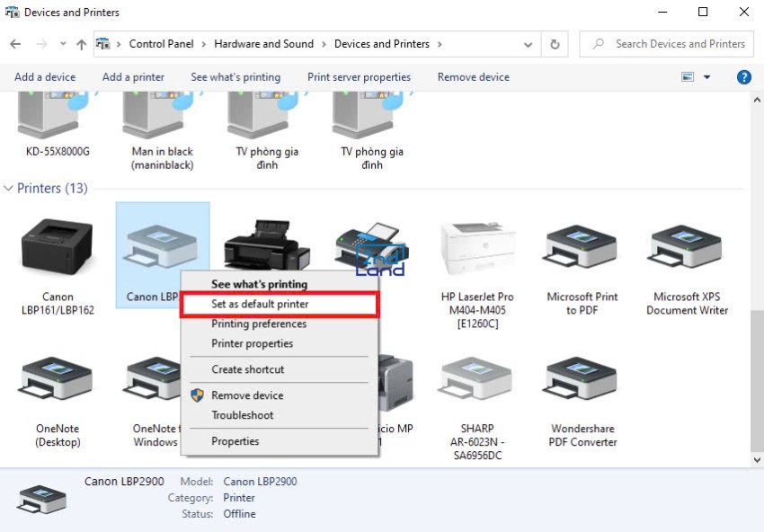Select the Canon LBP161/LBP162 printer icon
Image resolution: width=764 pixels, height=532 pixels.
(58, 247)
